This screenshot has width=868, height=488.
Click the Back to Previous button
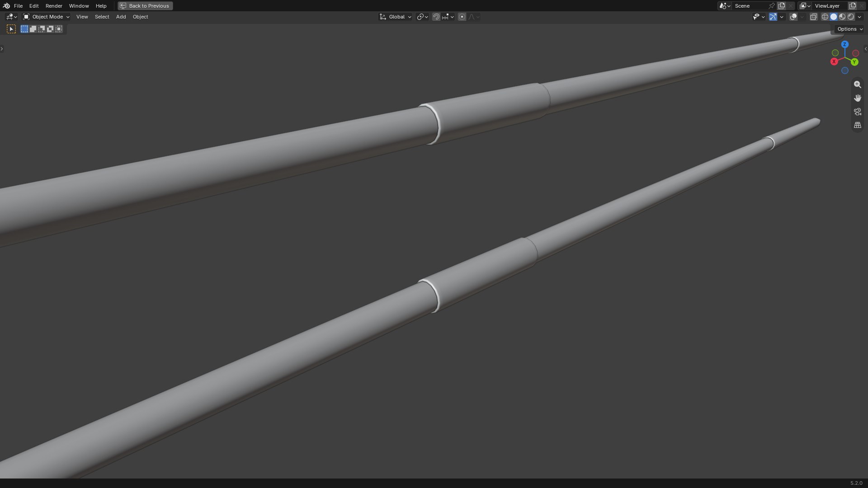[145, 6]
